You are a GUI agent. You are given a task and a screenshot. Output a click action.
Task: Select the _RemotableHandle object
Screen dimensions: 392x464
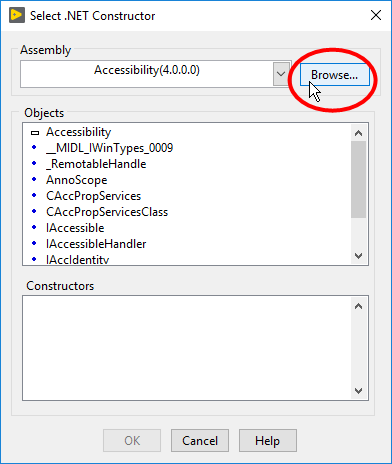click(x=96, y=164)
